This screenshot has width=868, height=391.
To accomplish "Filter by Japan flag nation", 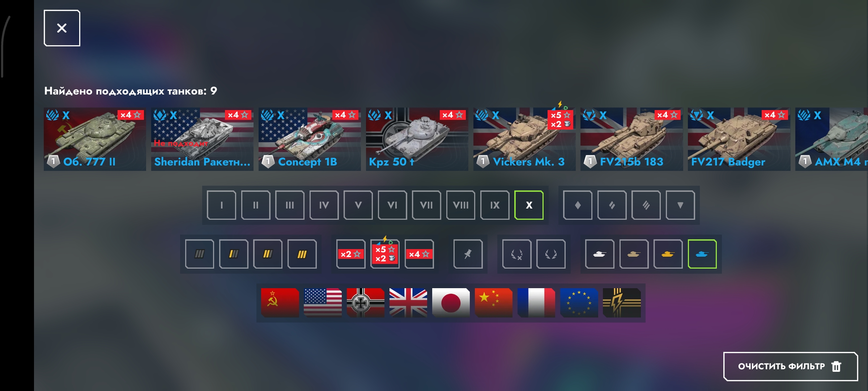I will click(451, 303).
